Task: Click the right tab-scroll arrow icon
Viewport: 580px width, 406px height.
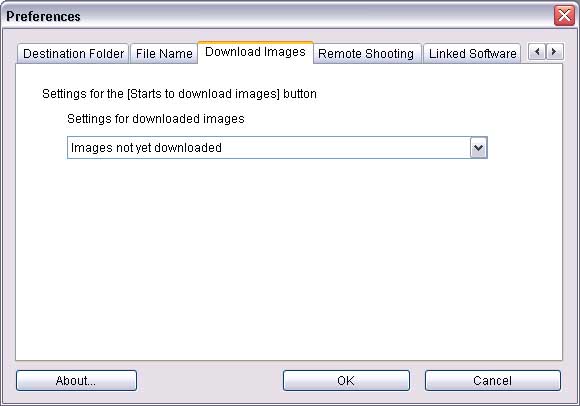Action: [554, 52]
